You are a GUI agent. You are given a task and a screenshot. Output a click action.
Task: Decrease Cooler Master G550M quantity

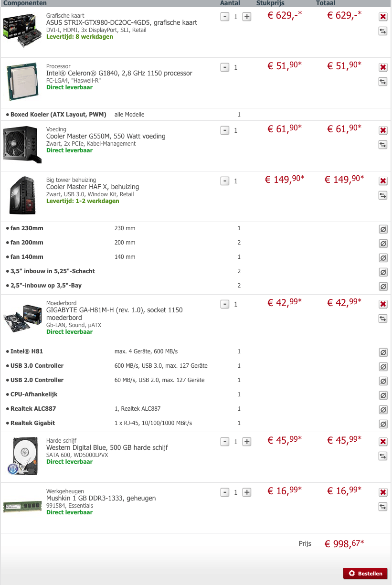coord(225,130)
